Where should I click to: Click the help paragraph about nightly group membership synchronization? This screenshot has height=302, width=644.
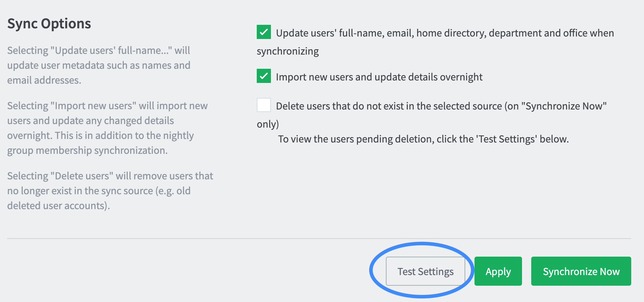click(x=107, y=128)
